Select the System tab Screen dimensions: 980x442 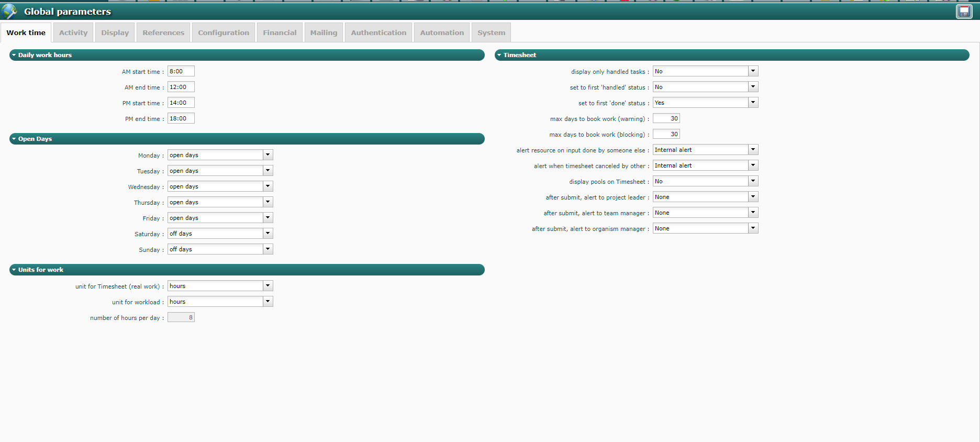point(491,32)
